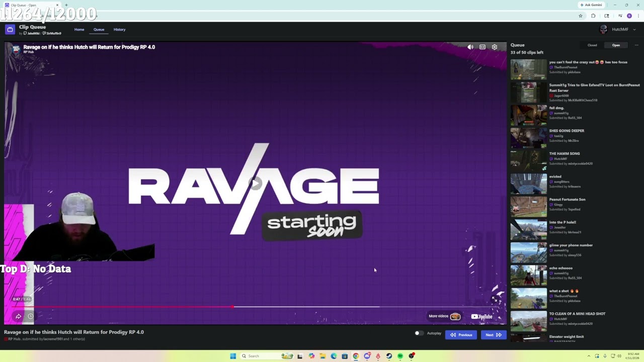Go to the Home tab
Image resolution: width=644 pixels, height=362 pixels.
pos(79,29)
